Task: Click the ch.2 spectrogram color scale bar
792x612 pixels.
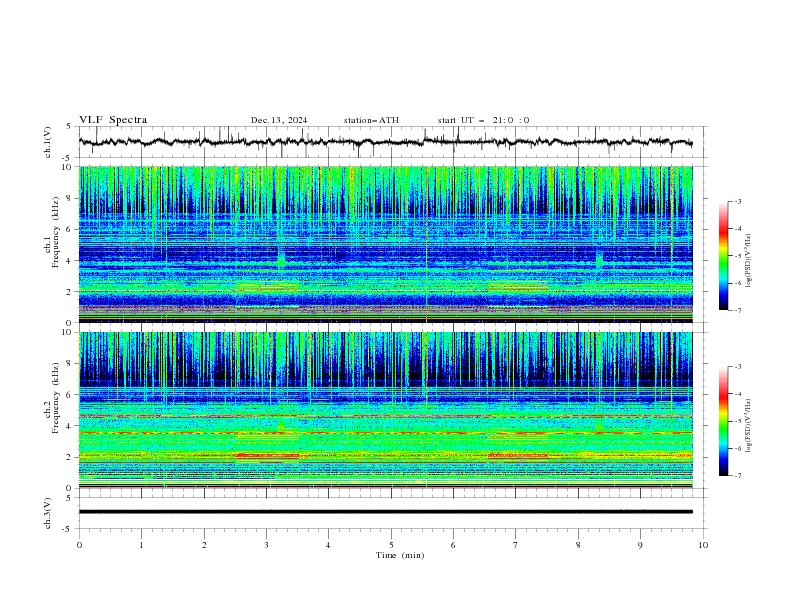Action: pos(724,421)
